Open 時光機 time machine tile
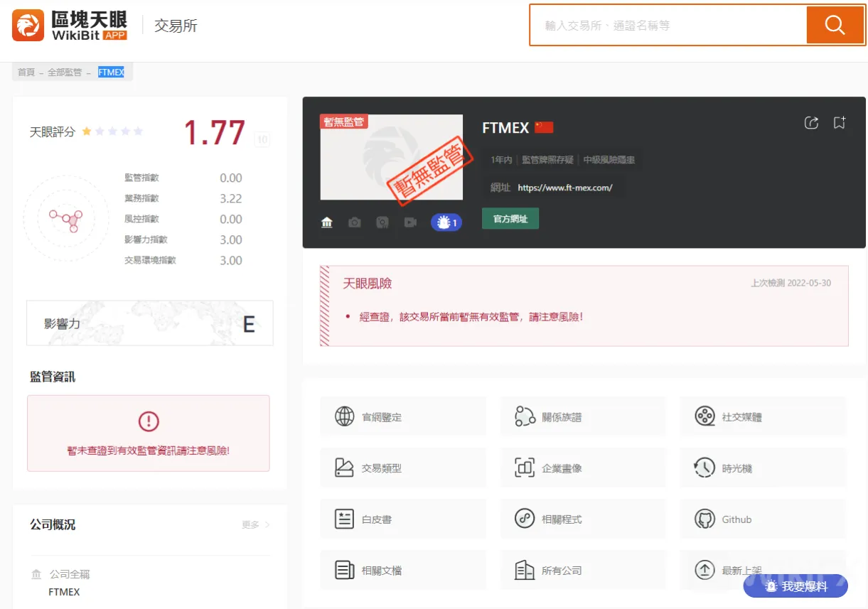Screen dimensions: 868x609 tap(763, 468)
